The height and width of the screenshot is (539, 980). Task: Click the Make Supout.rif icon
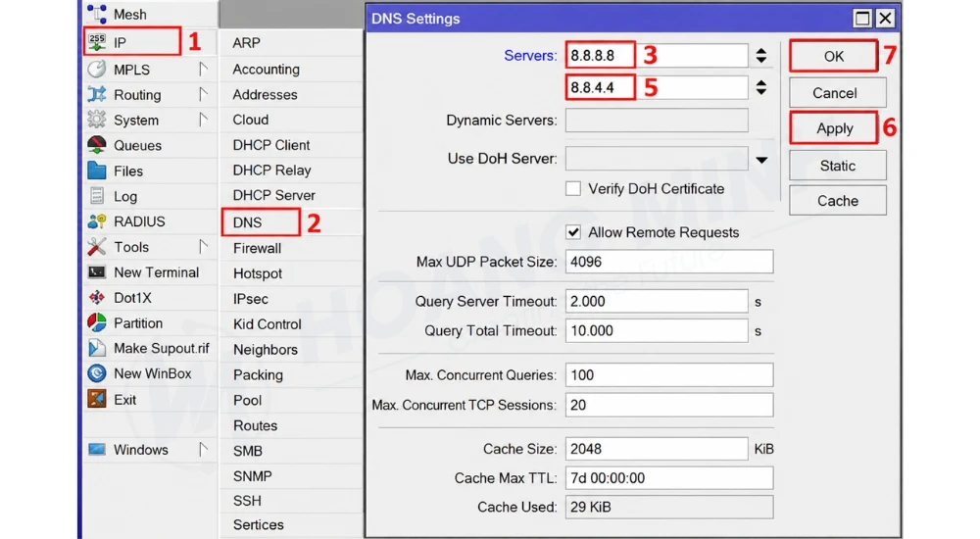[97, 348]
